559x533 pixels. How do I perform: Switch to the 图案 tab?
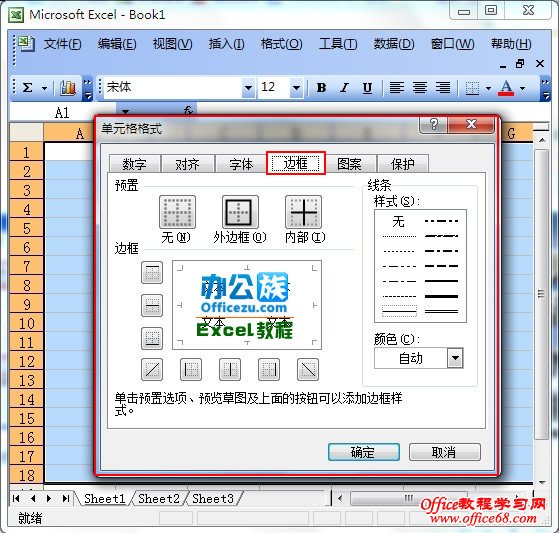349,164
